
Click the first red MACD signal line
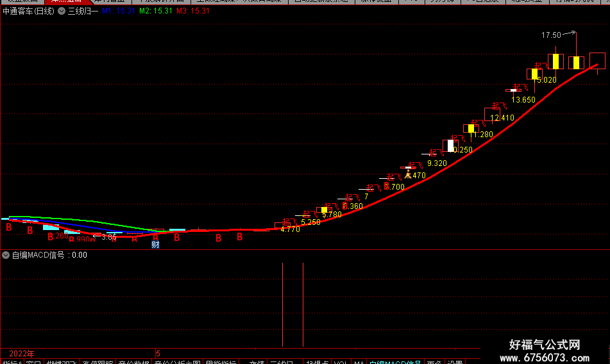(282, 304)
